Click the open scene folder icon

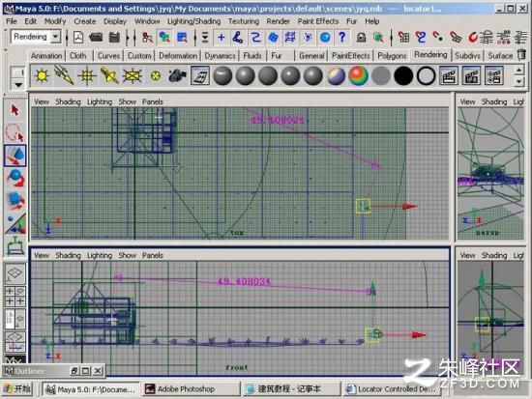coord(96,37)
